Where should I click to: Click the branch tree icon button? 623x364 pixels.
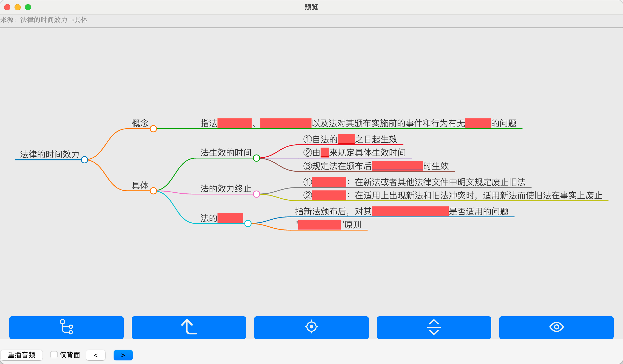point(66,327)
